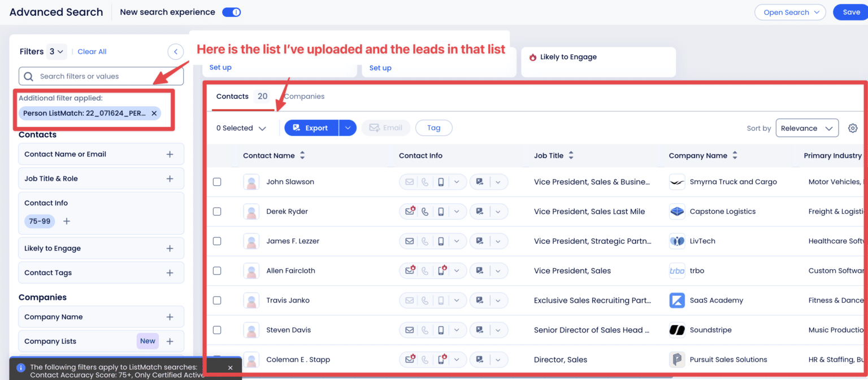Select the checkbox next to James F. Lezzer

(x=217, y=241)
